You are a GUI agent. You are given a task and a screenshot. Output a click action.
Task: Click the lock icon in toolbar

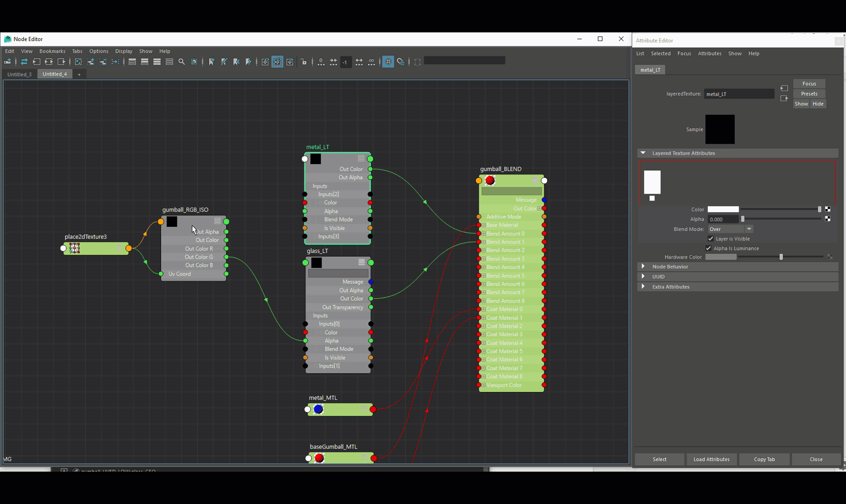pyautogui.click(x=304, y=62)
